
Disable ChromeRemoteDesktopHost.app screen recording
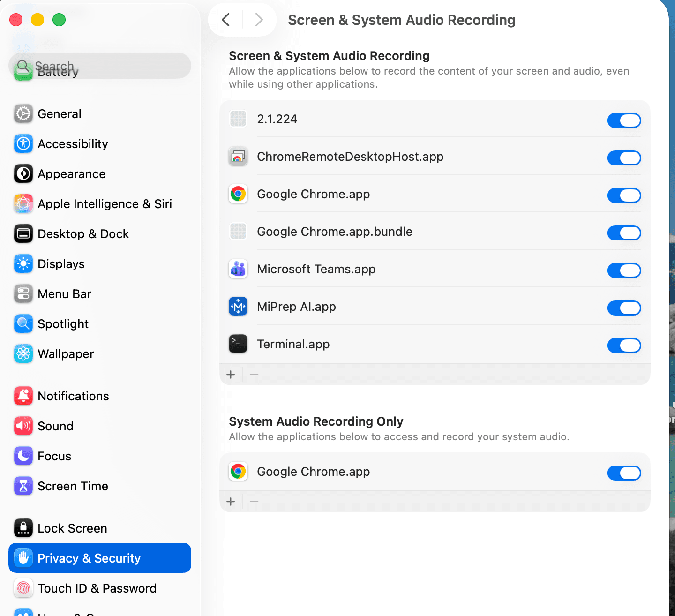(x=624, y=158)
